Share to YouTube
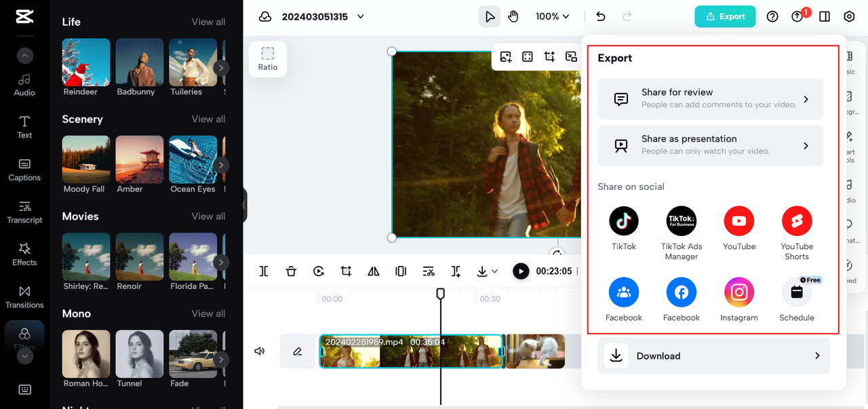This screenshot has height=409, width=868. click(x=739, y=221)
